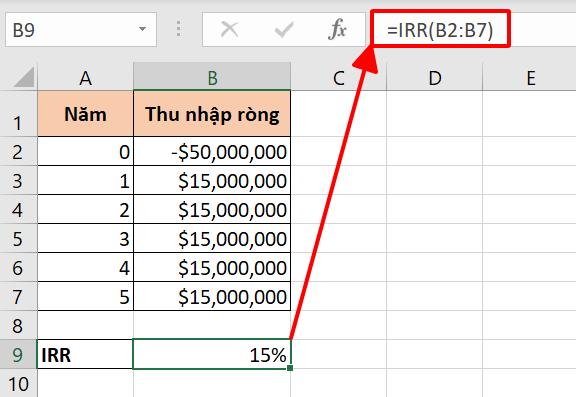Select row 10 header
Screen dimensions: 576x397
click(x=18, y=383)
